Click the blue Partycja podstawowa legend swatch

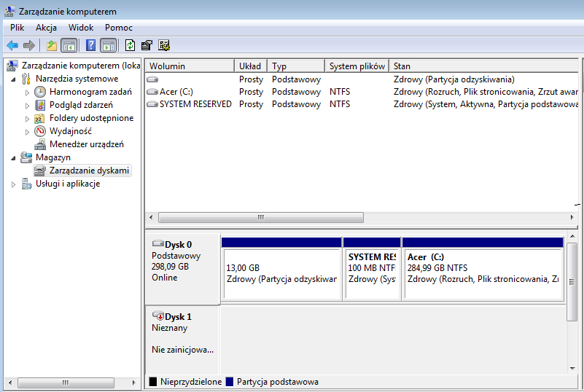pos(230,382)
